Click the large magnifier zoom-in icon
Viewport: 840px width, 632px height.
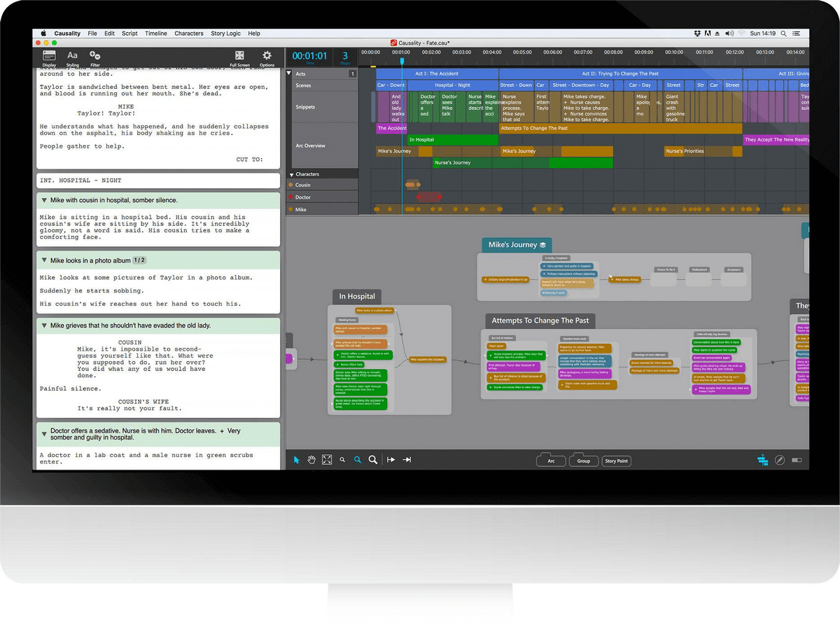tap(373, 460)
